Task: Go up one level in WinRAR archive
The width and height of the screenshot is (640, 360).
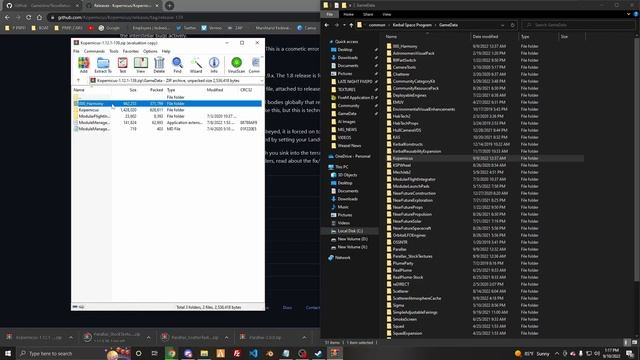Action: point(78,80)
